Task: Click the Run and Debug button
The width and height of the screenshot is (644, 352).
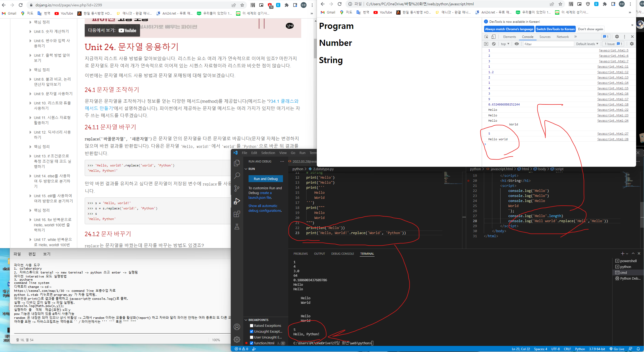Action: pyautogui.click(x=265, y=179)
